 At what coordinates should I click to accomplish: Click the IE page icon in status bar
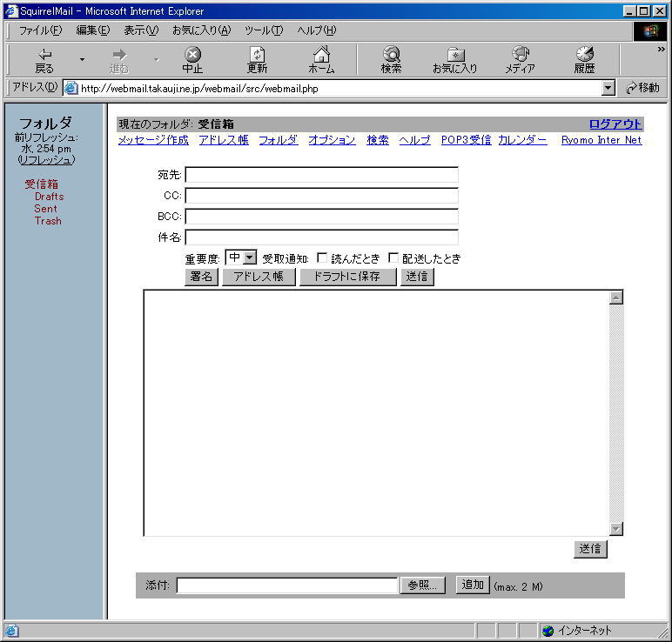click(11, 631)
